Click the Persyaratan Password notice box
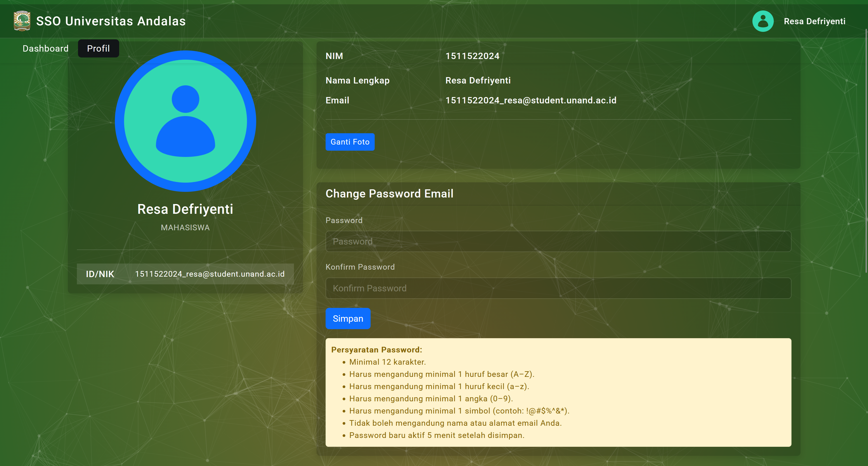 (558, 392)
